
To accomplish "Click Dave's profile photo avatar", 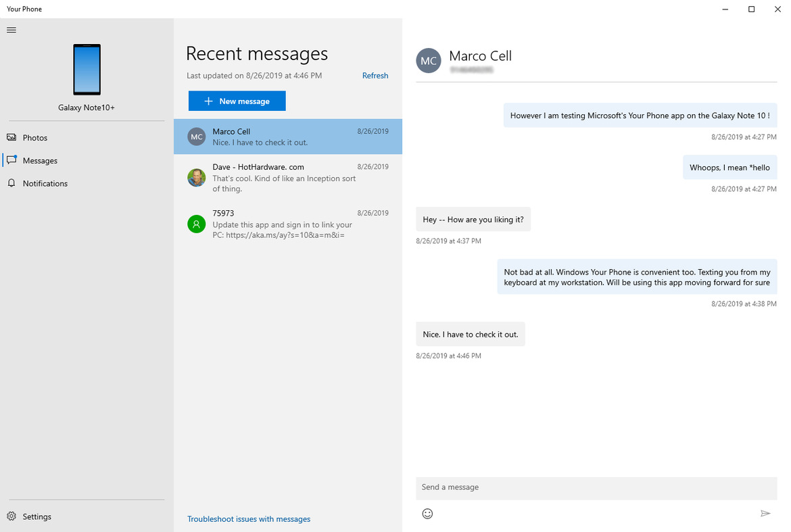I will coord(197,178).
